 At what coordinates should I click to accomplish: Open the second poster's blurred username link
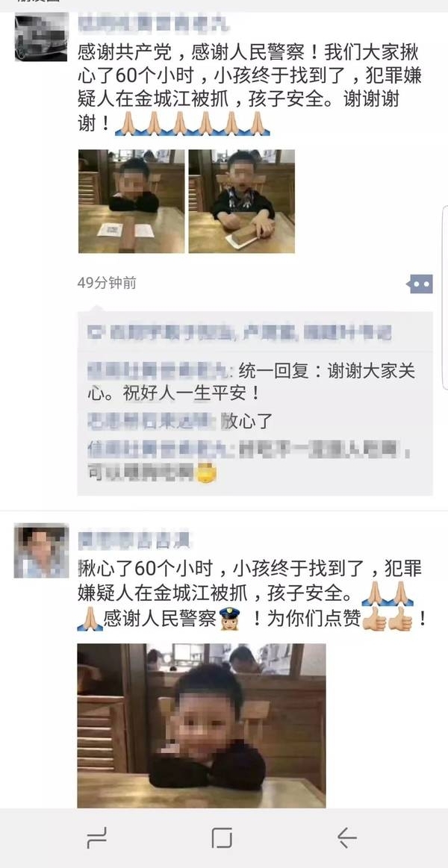pyautogui.click(x=134, y=539)
